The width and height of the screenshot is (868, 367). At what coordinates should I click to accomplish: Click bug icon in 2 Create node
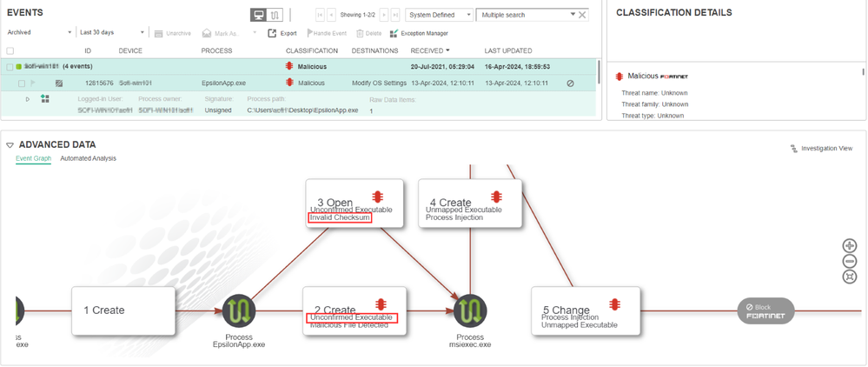[x=381, y=304]
